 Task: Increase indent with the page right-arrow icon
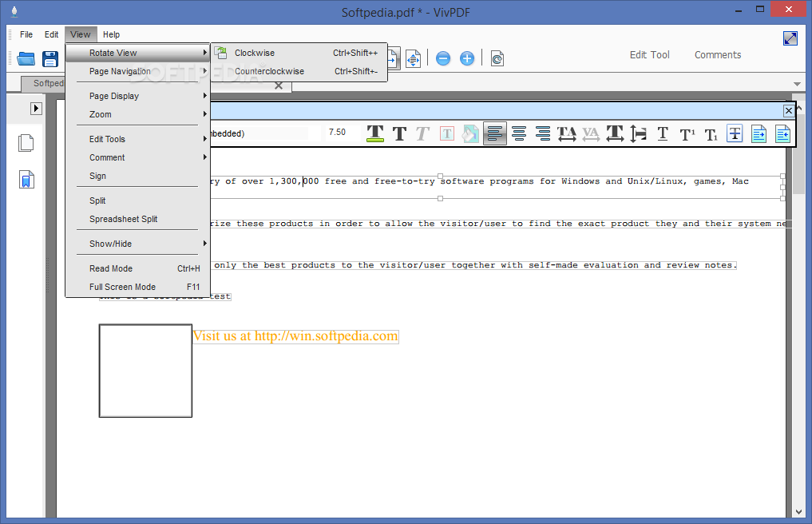click(759, 133)
